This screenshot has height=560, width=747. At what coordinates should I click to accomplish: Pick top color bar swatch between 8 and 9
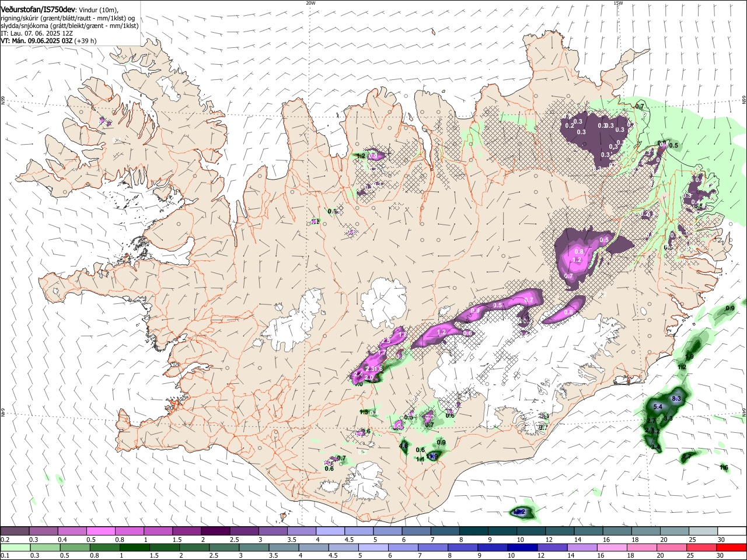473,531
